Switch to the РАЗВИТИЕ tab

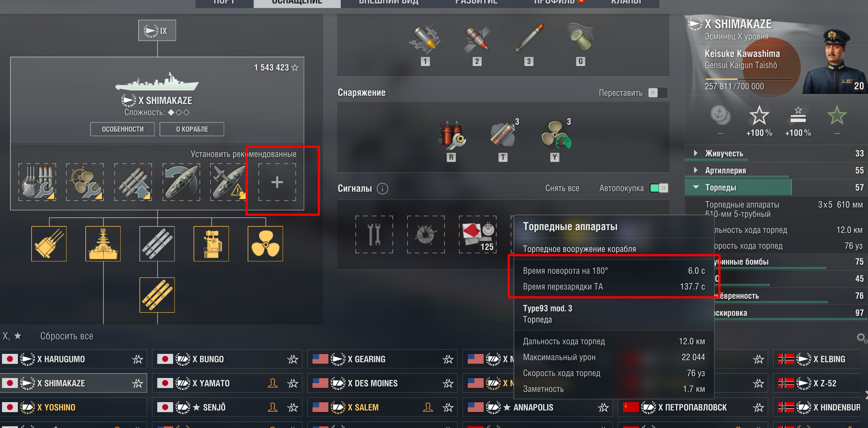point(476,3)
